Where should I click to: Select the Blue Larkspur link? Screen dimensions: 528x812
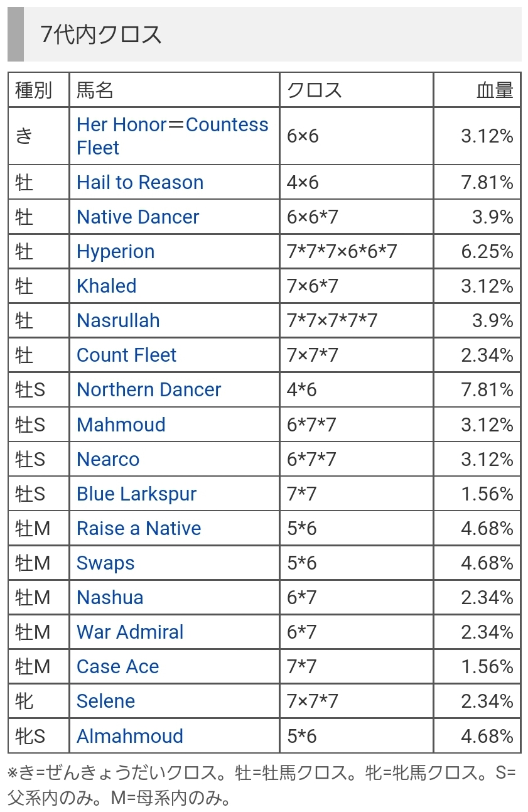pyautogui.click(x=136, y=494)
